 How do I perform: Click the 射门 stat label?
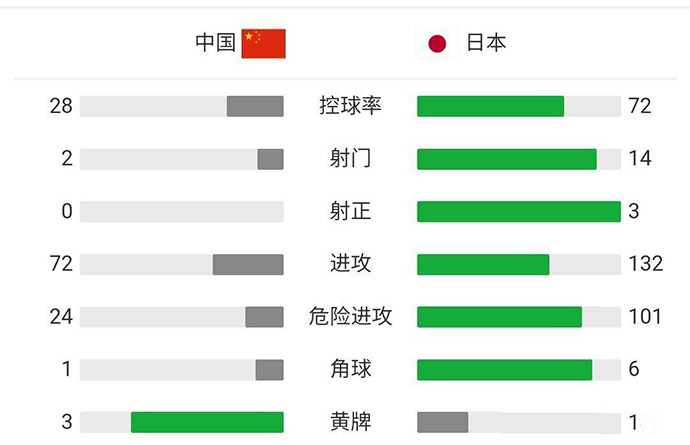(x=350, y=158)
